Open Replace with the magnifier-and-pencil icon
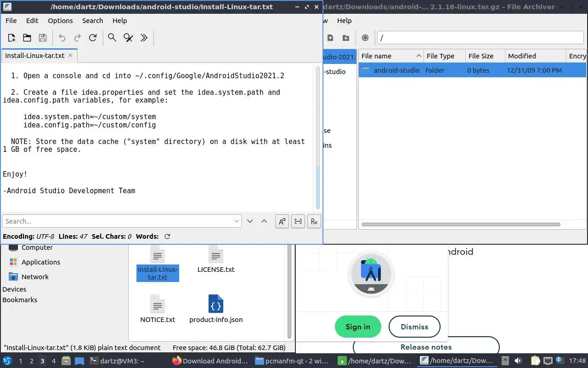The width and height of the screenshot is (588, 368). (x=128, y=38)
